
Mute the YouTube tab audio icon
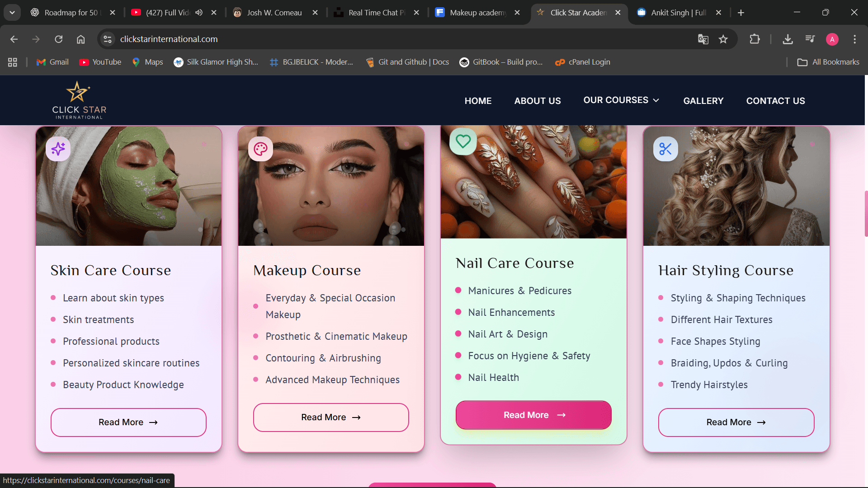tap(199, 13)
